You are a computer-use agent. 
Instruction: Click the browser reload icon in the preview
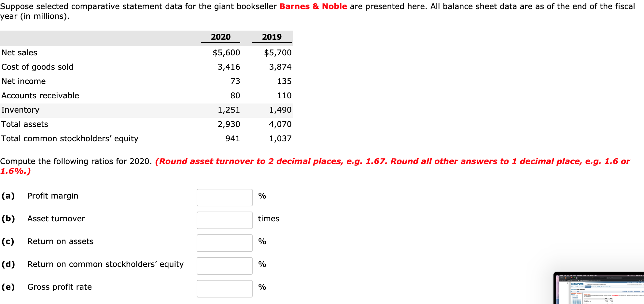(576, 280)
